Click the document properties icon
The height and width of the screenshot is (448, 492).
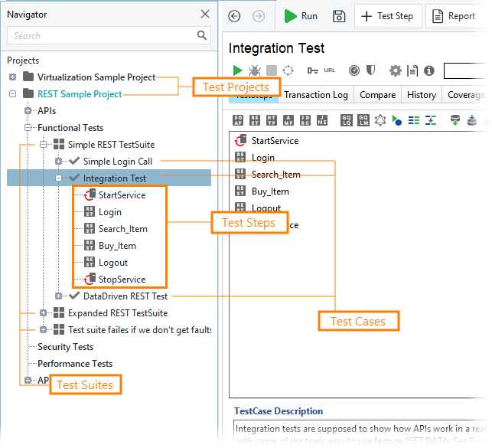[412, 70]
